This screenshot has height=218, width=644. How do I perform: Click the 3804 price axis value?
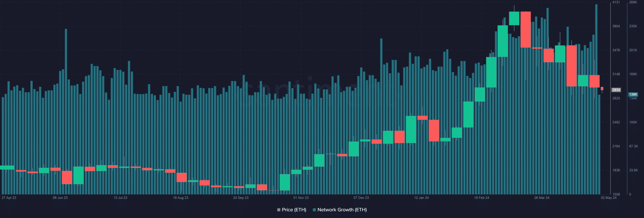coord(616,26)
